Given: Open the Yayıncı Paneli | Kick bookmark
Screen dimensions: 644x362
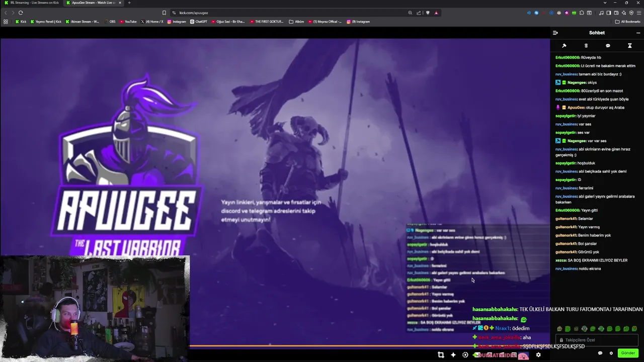Looking at the screenshot, I should [x=46, y=22].
